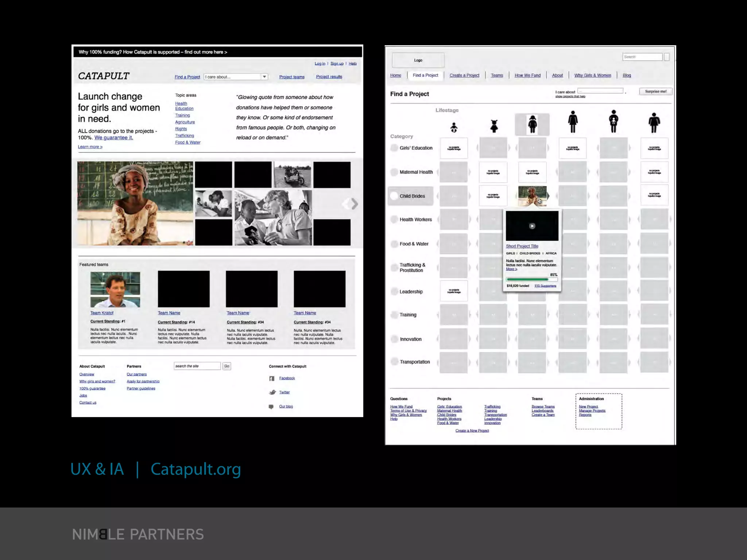
Task: Click the Surprise me! button
Action: click(x=655, y=92)
